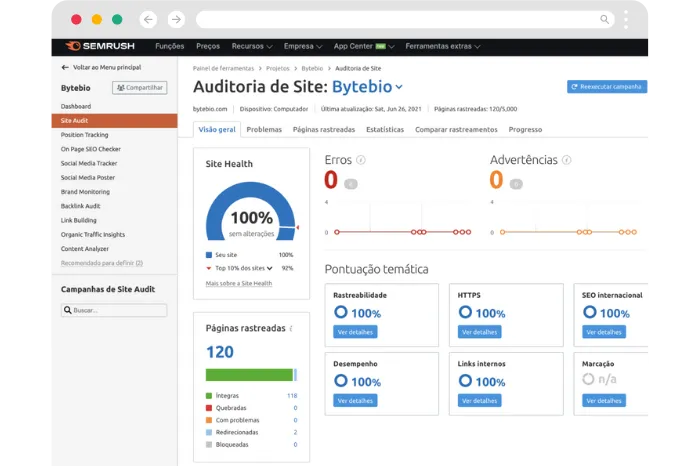Click the Desempenho score circle icon
700x466 pixels.
[341, 381]
